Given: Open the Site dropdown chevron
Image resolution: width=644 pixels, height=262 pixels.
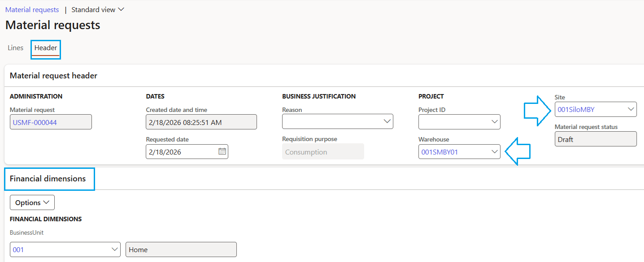Looking at the screenshot, I should [631, 109].
